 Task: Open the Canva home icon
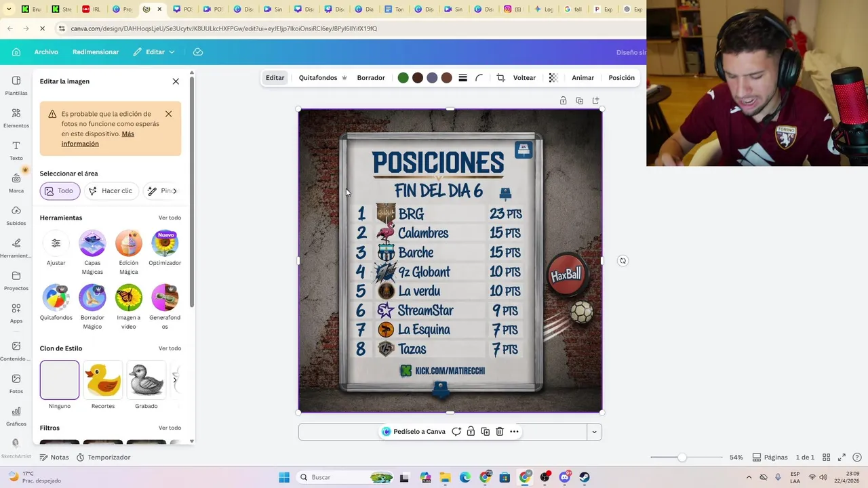[16, 52]
